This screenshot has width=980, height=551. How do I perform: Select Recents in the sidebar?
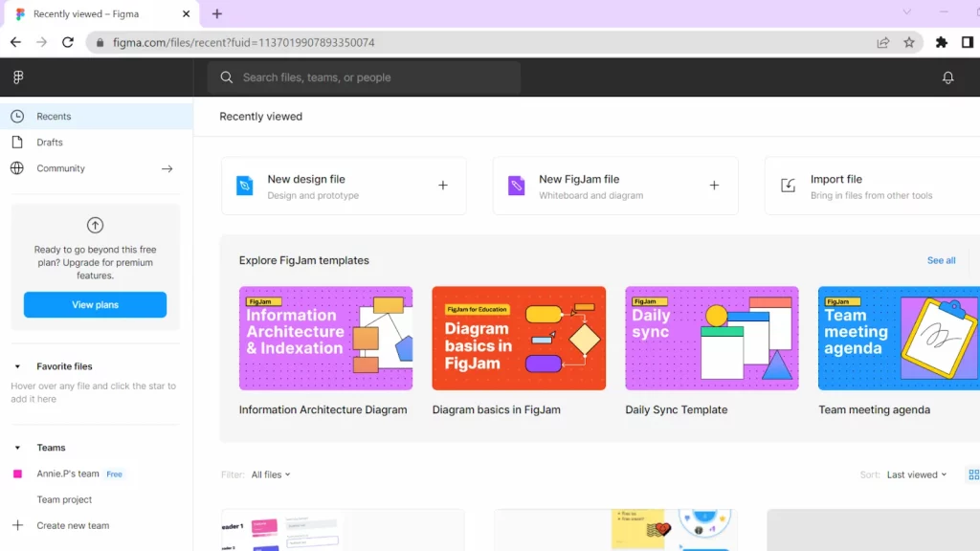click(97, 116)
